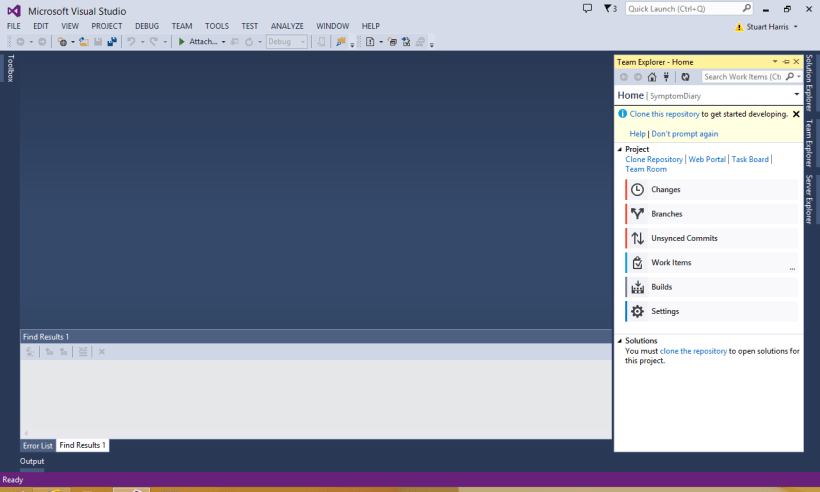Image resolution: width=820 pixels, height=492 pixels.
Task: Open the Unsynced Commits tile
Action: [712, 238]
